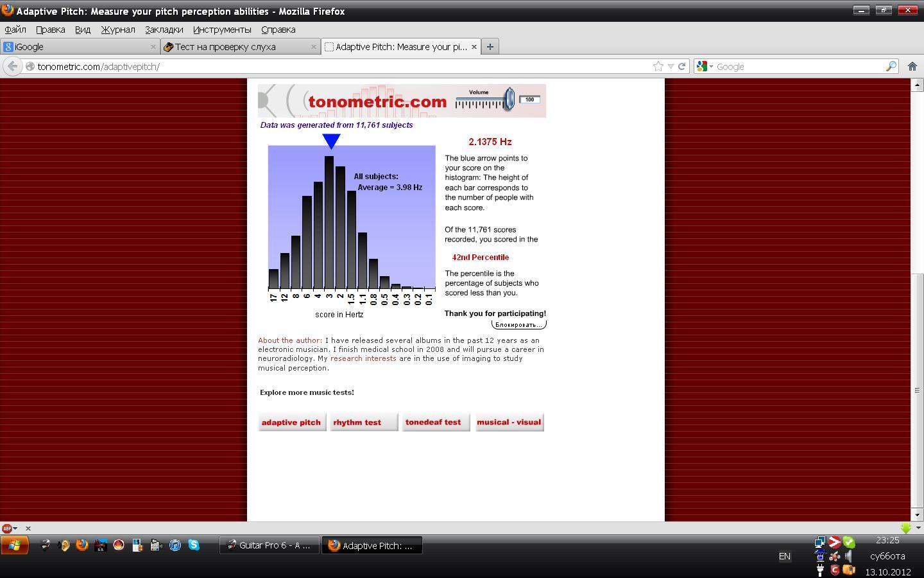Open iTunes from the quick launch icon
Image resolution: width=924 pixels, height=578 pixels.
[x=175, y=545]
